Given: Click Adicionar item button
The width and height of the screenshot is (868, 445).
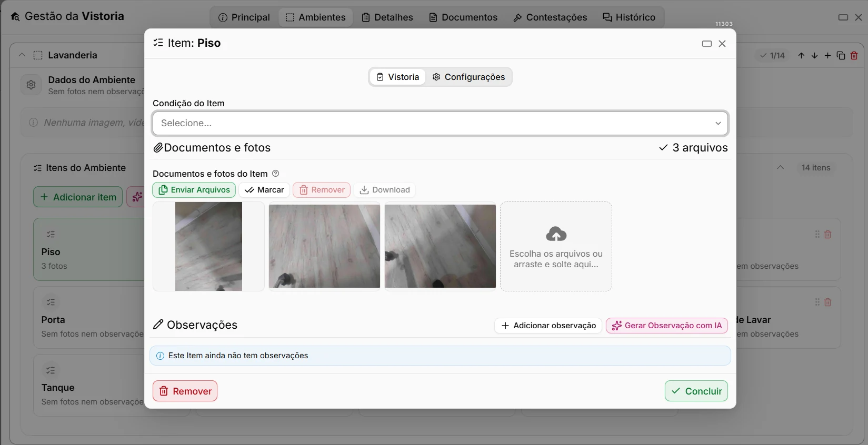Looking at the screenshot, I should [78, 197].
